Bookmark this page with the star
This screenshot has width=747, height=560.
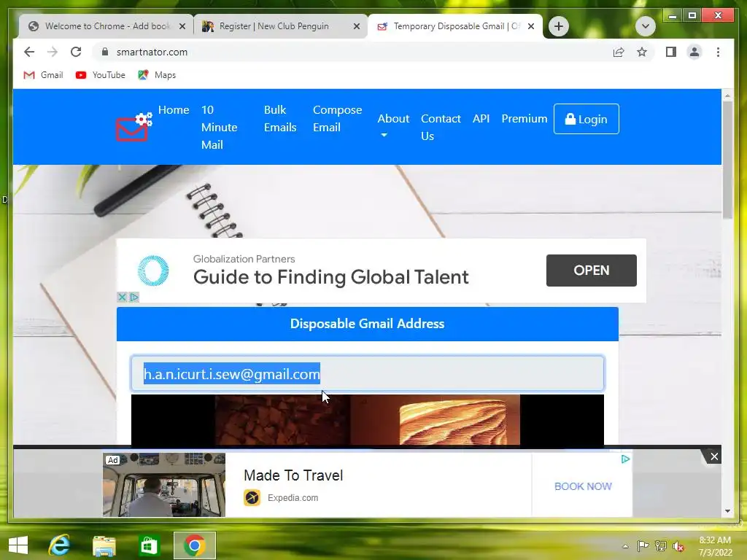pos(642,52)
